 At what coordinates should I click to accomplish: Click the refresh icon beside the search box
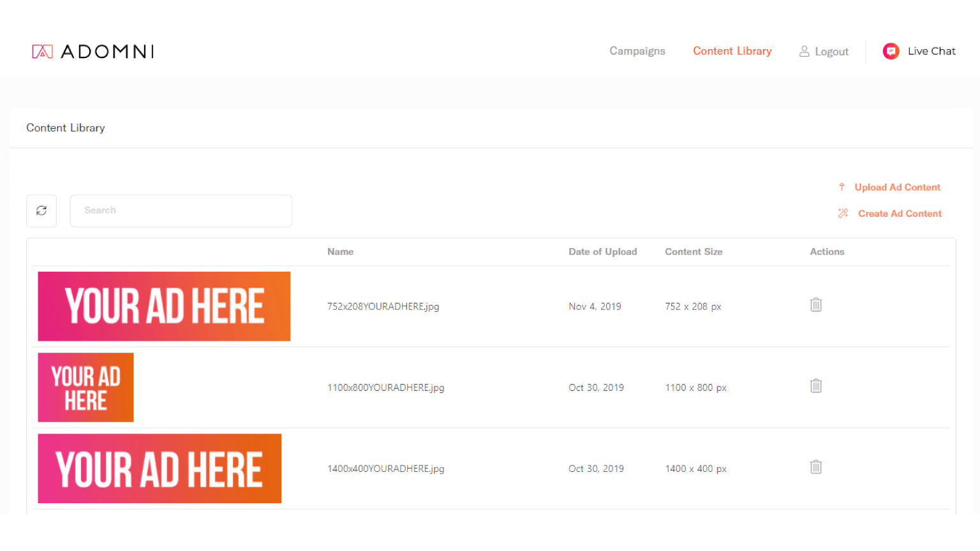pyautogui.click(x=41, y=210)
